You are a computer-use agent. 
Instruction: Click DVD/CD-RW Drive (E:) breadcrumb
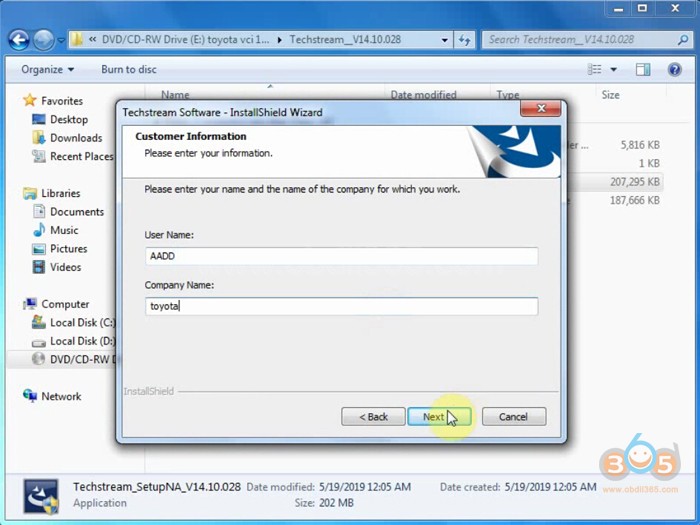click(x=185, y=40)
